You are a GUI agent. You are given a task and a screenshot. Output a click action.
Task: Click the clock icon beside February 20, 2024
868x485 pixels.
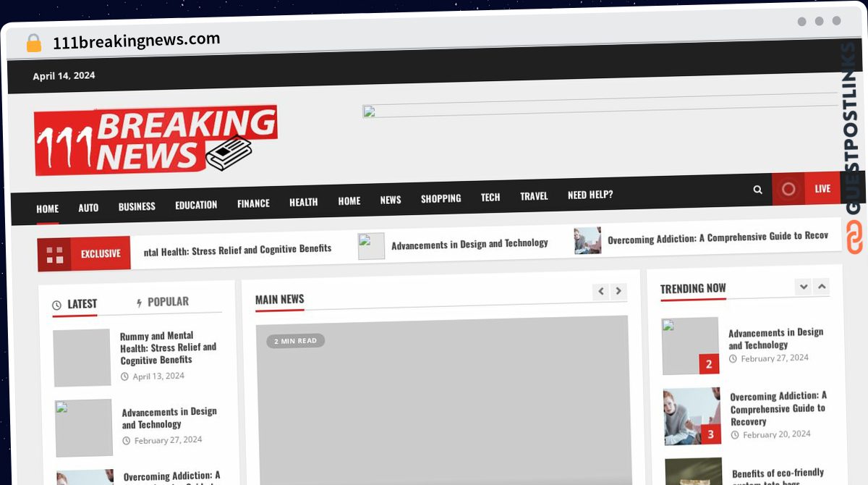735,435
